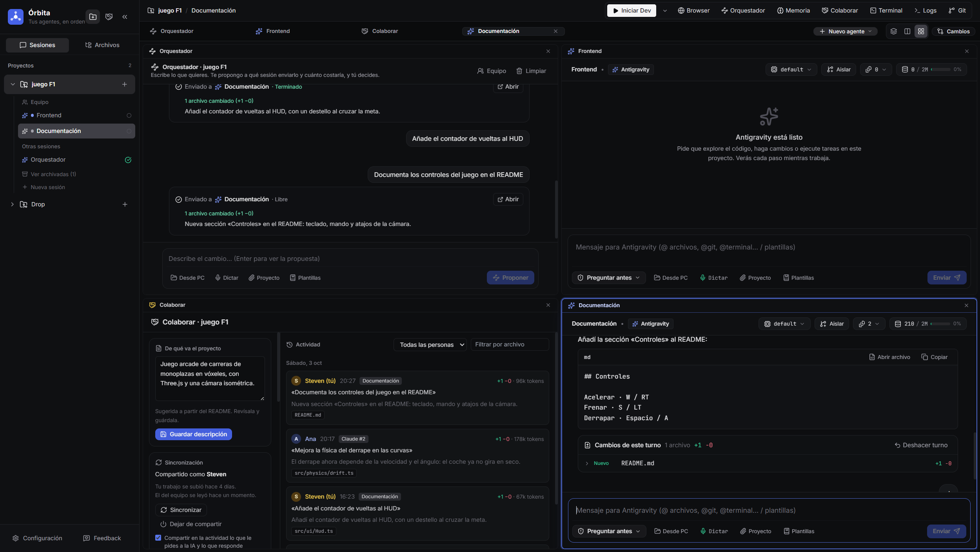This screenshot has width=980, height=552.
Task: Expand README.md change row
Action: tap(768, 463)
